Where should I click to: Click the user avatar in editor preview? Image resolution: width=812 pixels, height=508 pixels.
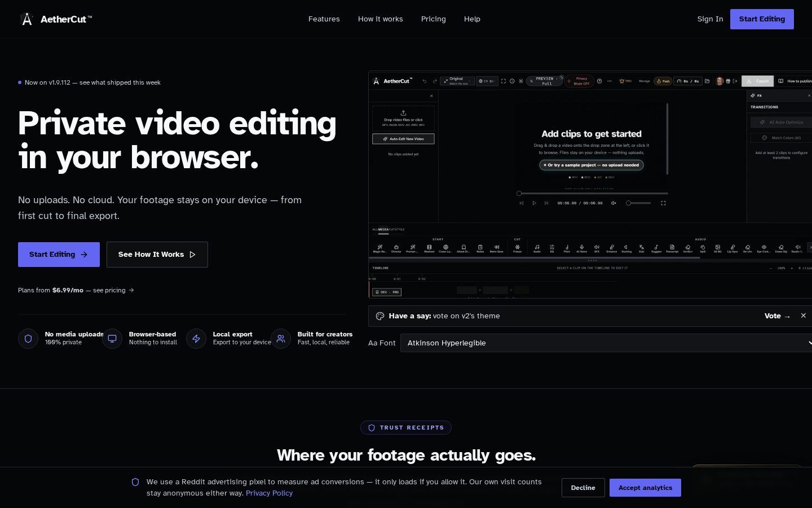720,81
